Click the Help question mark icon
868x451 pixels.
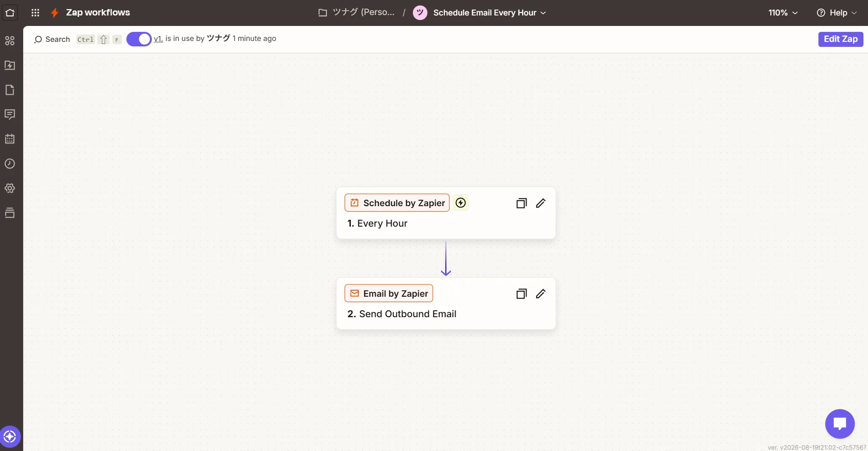coord(821,13)
